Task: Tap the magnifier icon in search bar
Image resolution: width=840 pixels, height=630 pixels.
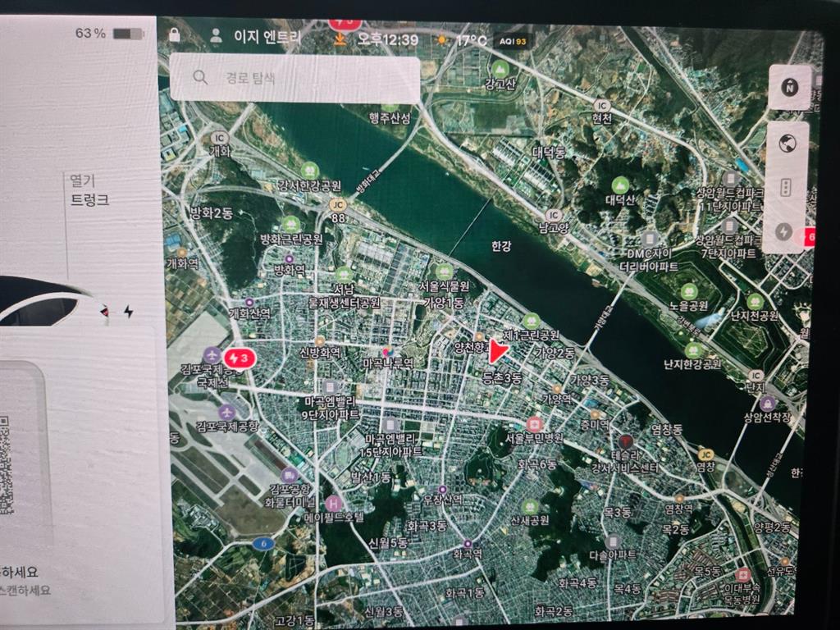Action: point(199,78)
